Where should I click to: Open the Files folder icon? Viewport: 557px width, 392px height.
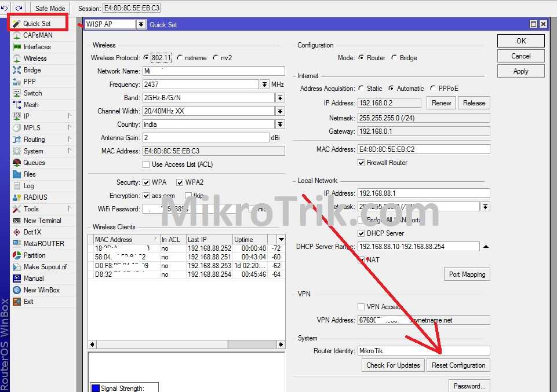click(x=17, y=174)
